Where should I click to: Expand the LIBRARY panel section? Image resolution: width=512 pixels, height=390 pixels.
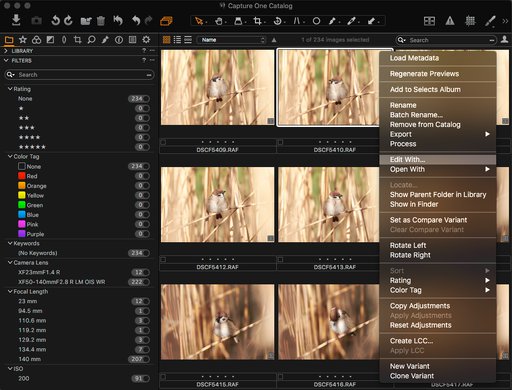[x=6, y=51]
